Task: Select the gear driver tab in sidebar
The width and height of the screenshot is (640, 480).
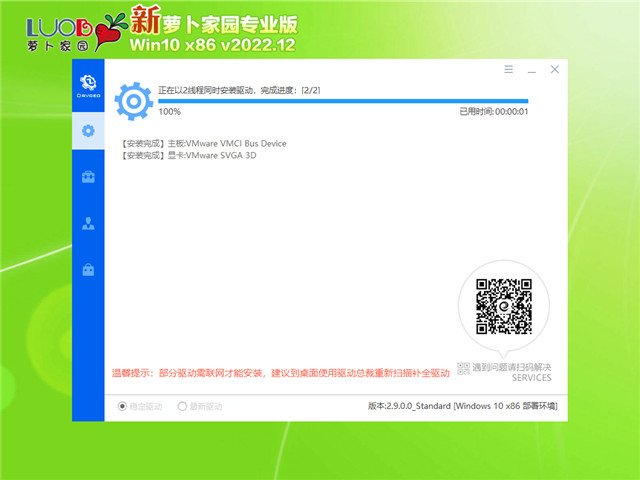Action: pyautogui.click(x=88, y=130)
